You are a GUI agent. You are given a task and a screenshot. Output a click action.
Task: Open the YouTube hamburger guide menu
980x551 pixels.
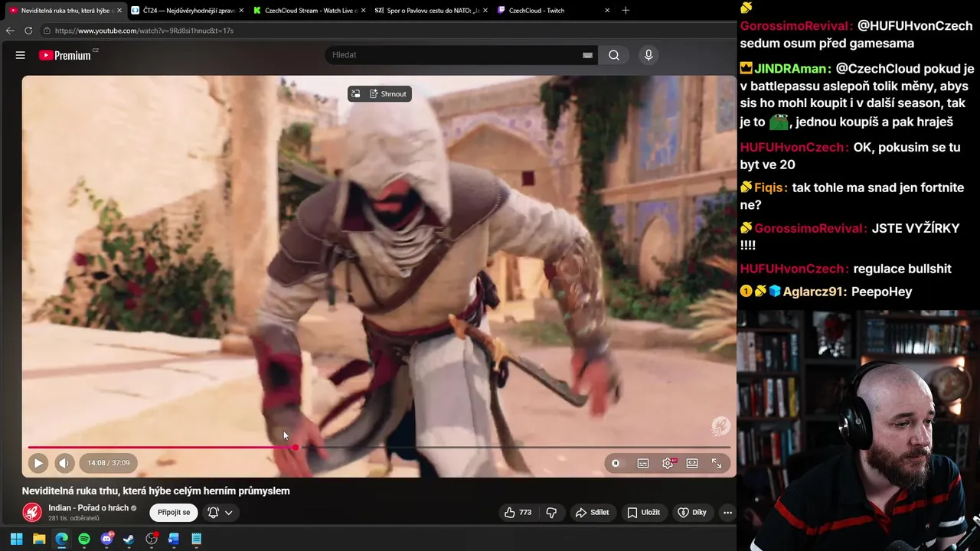pos(21,55)
